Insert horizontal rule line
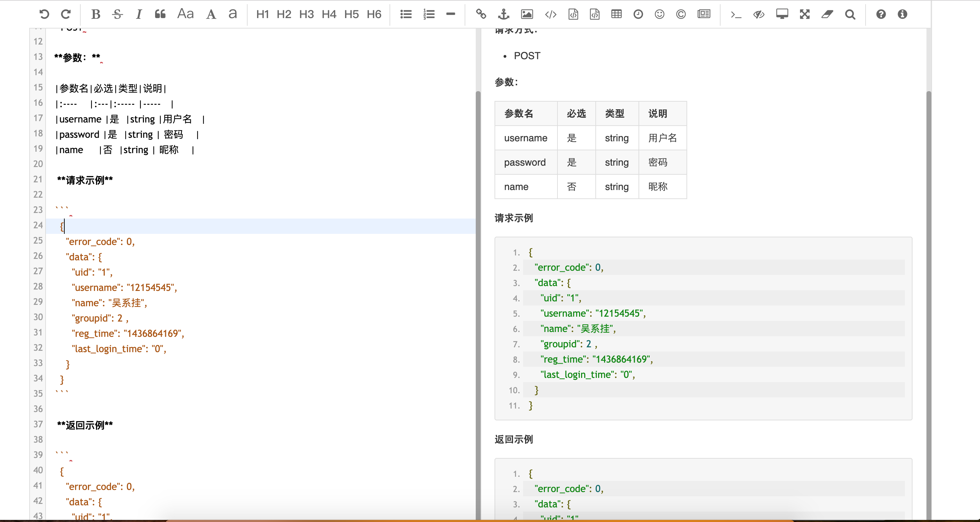 (x=450, y=14)
